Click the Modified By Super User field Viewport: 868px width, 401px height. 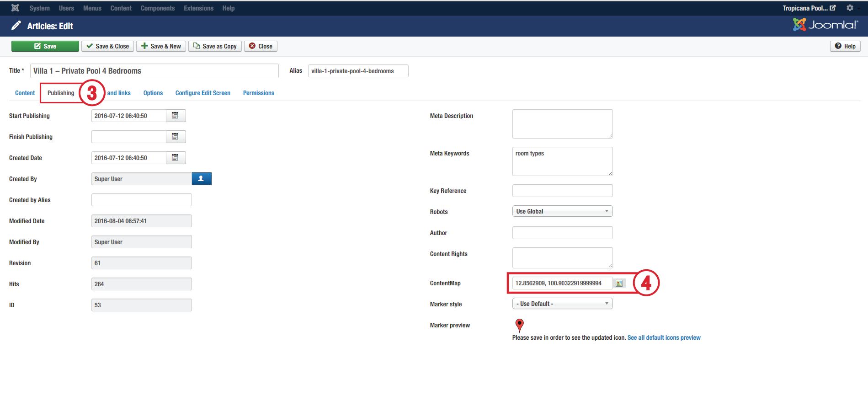142,242
